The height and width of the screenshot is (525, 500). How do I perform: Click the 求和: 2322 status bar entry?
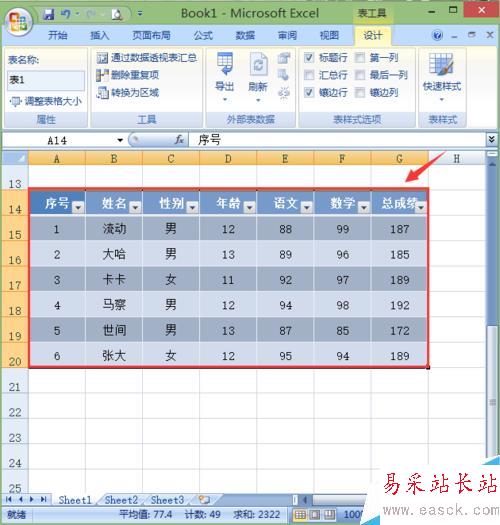coord(257,514)
